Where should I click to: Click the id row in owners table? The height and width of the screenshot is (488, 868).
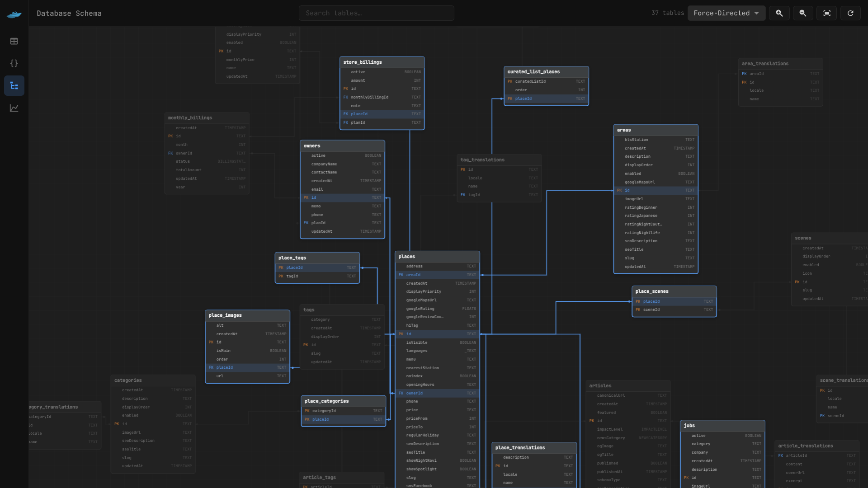(343, 198)
